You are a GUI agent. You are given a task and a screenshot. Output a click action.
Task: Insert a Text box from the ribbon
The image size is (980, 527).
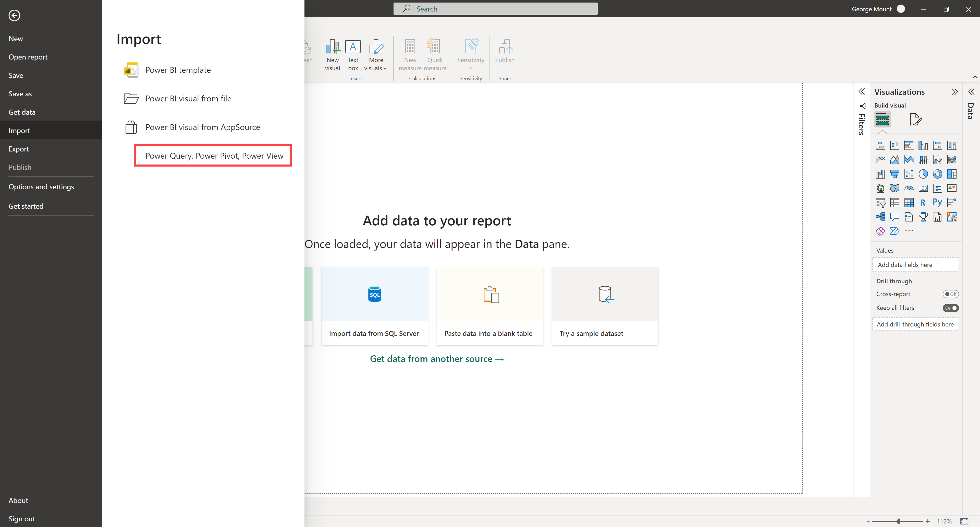353,55
